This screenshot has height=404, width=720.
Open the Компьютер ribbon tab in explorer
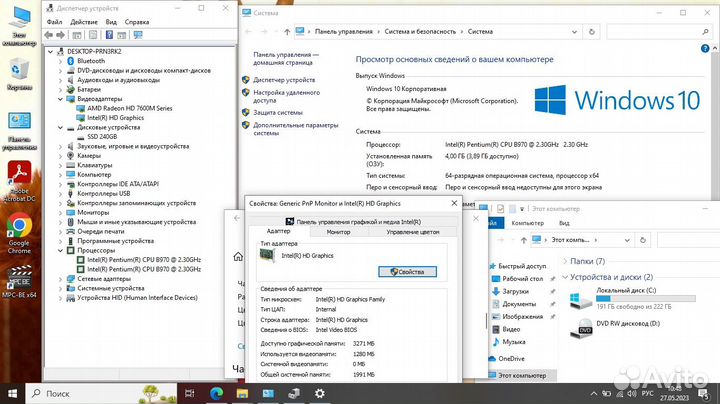click(528, 223)
